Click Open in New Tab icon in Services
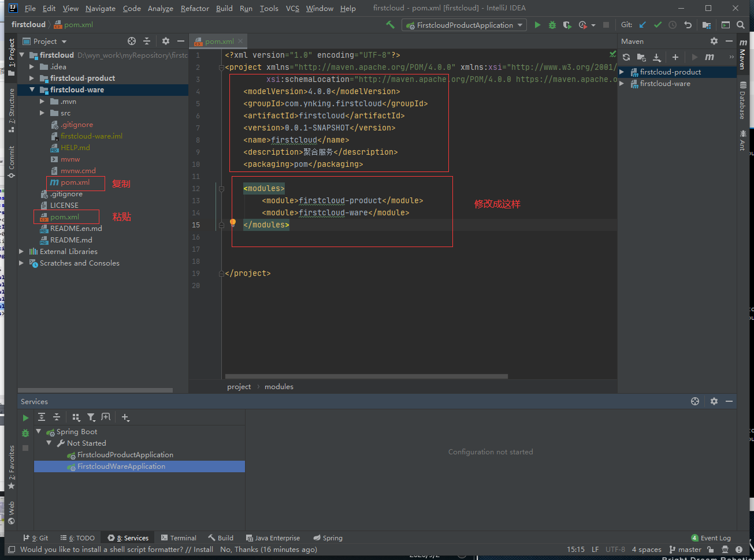 coord(106,417)
